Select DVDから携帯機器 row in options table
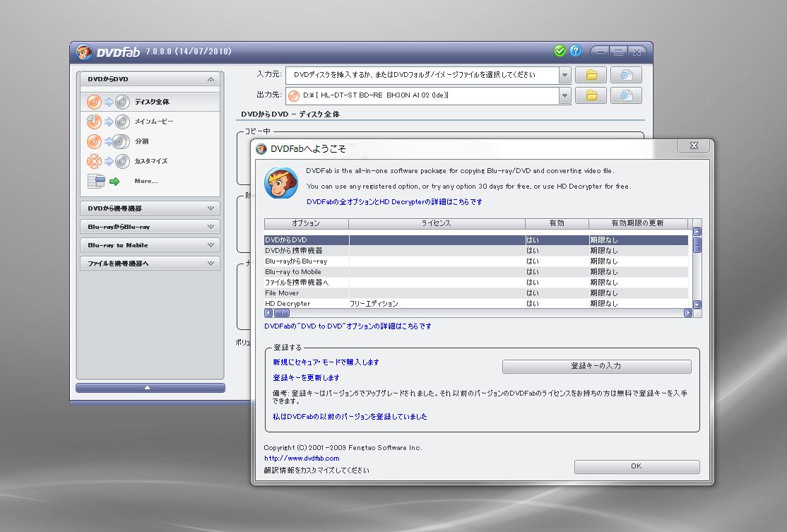The width and height of the screenshot is (787, 532). coord(476,250)
